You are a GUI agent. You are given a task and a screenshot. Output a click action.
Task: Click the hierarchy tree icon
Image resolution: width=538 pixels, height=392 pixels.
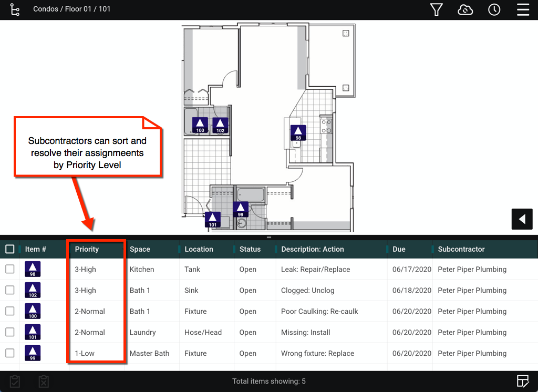(x=15, y=9)
